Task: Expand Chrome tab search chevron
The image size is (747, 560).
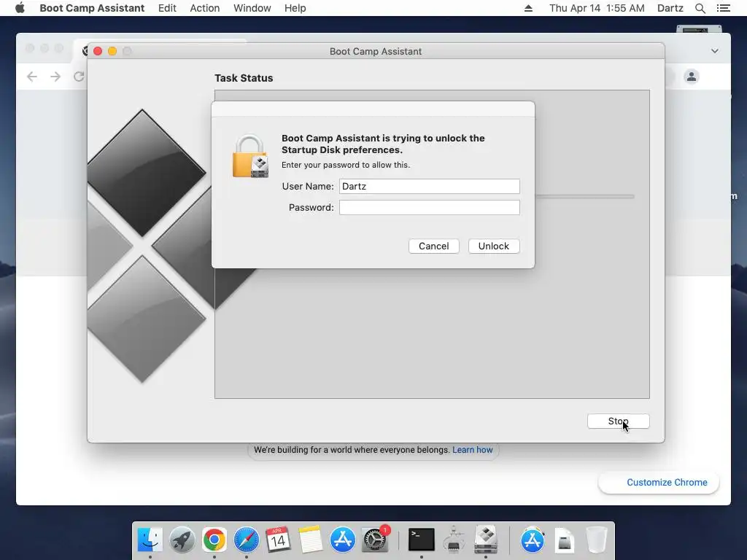Action: [x=715, y=51]
